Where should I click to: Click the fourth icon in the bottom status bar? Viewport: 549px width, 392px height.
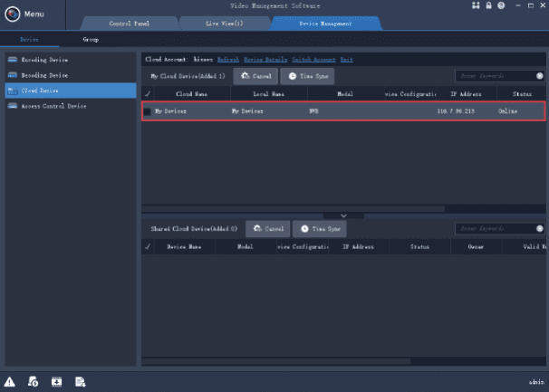click(80, 381)
